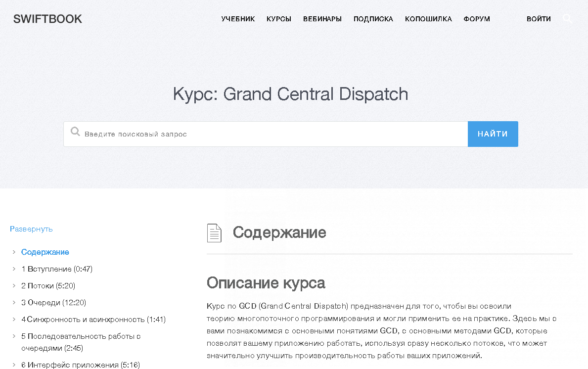Expand chevron next to 3 Очереди

pos(14,303)
